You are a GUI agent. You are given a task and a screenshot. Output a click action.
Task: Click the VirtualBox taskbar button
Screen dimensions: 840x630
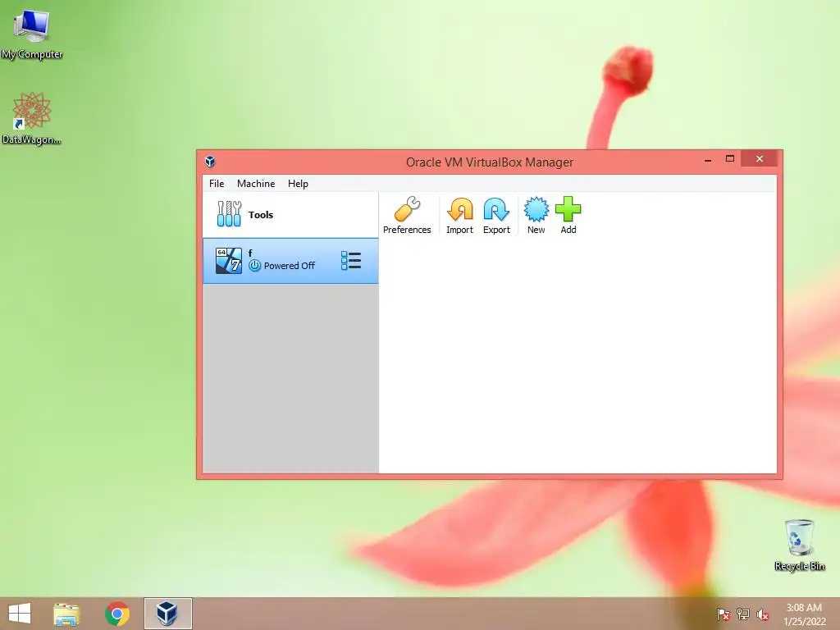tap(167, 614)
